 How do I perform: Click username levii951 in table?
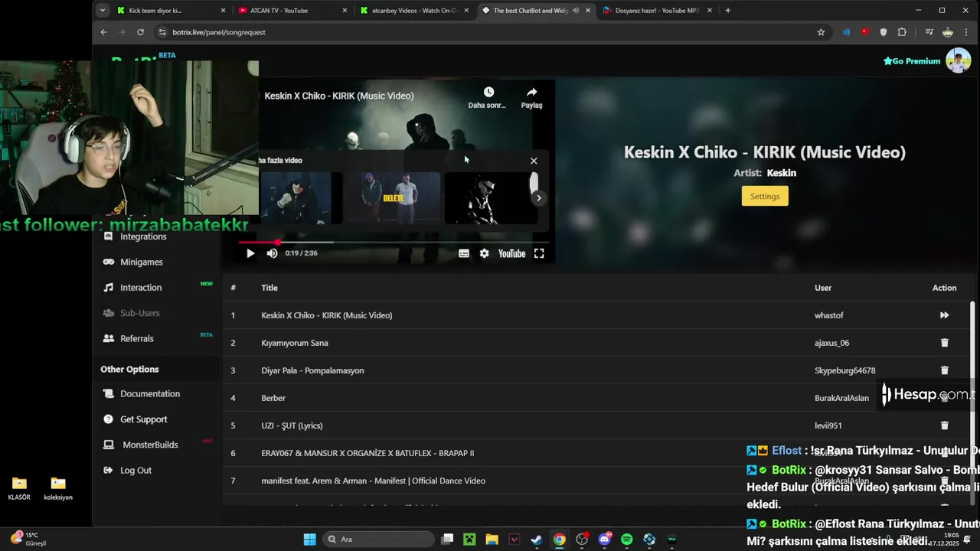[828, 425]
